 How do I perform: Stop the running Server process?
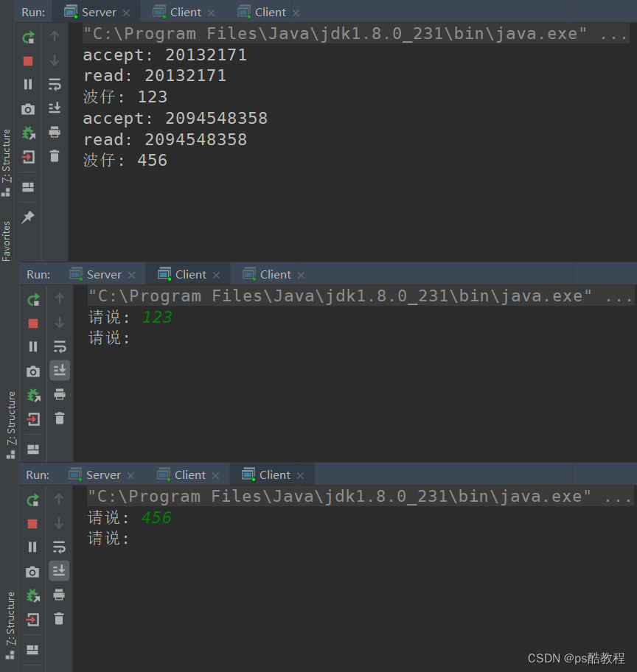(x=28, y=61)
